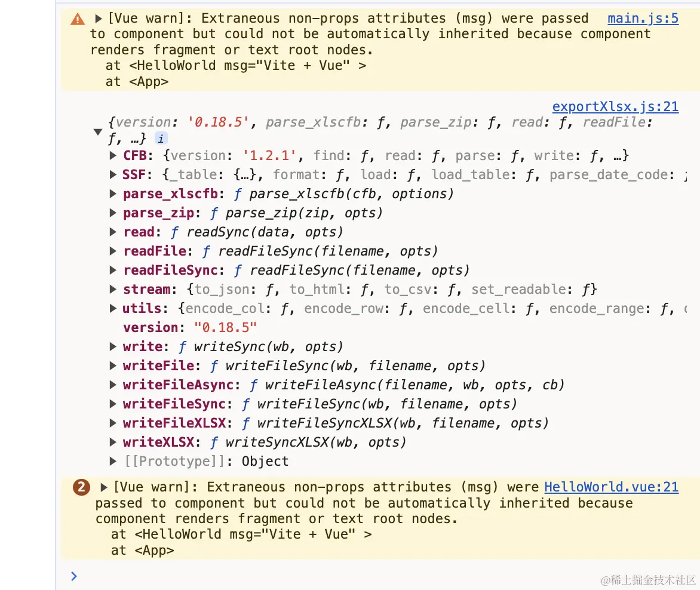Image resolution: width=700 pixels, height=590 pixels.
Task: Click the writeSyncXLSX(wb, opts) signature
Action: click(x=315, y=442)
